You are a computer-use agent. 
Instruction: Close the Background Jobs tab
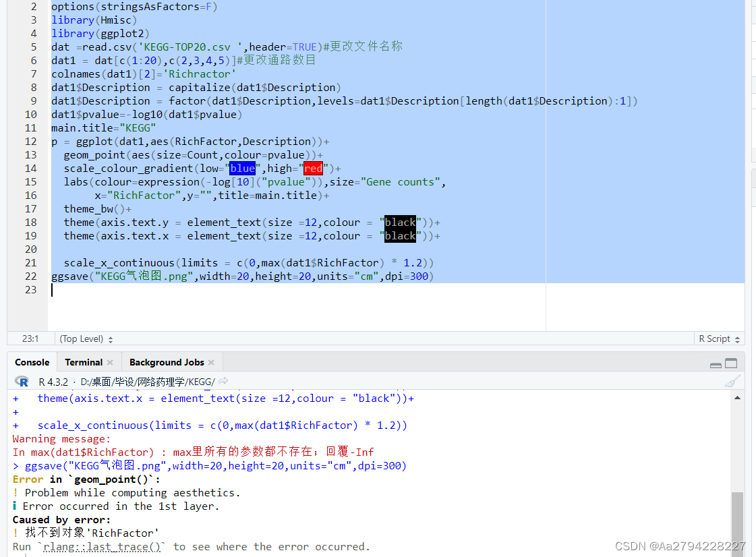coord(212,362)
